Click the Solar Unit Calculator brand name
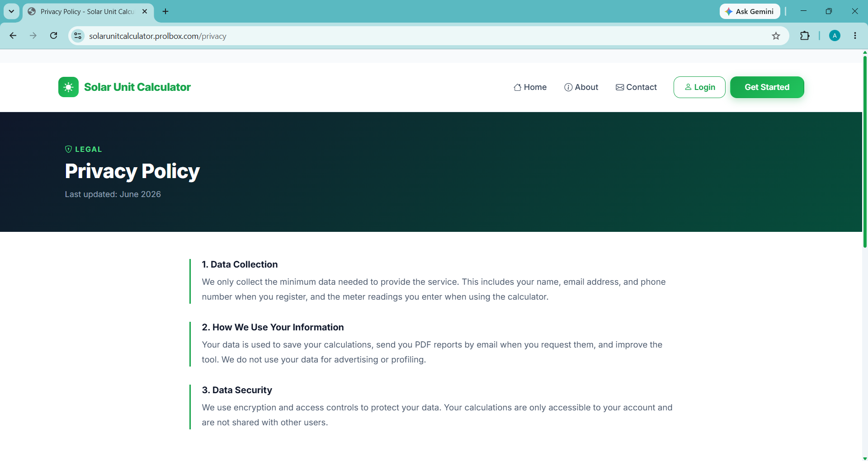 [137, 87]
